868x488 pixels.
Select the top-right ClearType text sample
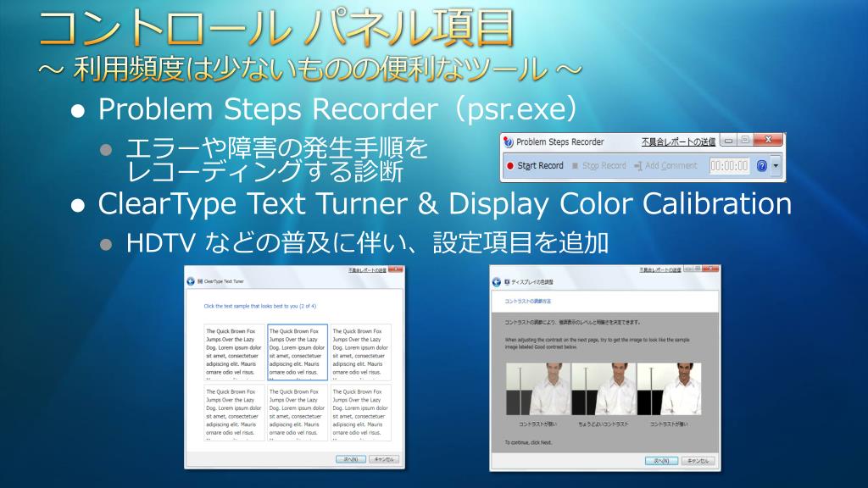tap(360, 352)
